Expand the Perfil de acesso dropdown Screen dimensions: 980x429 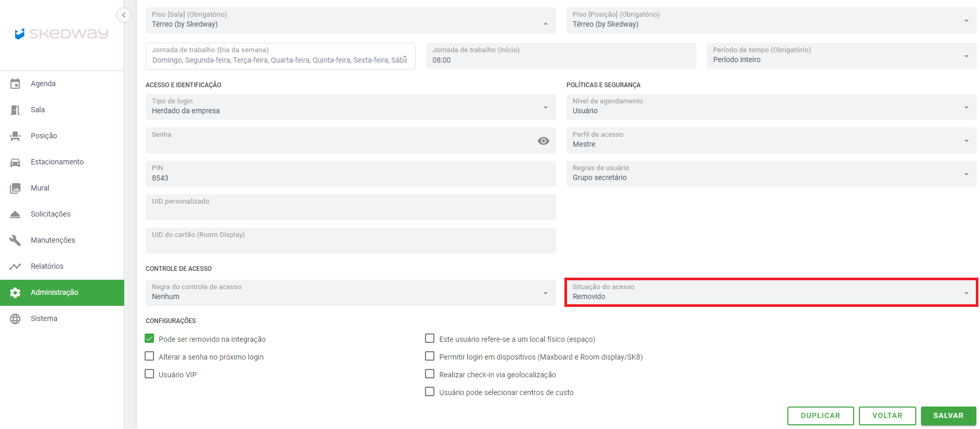click(x=771, y=140)
